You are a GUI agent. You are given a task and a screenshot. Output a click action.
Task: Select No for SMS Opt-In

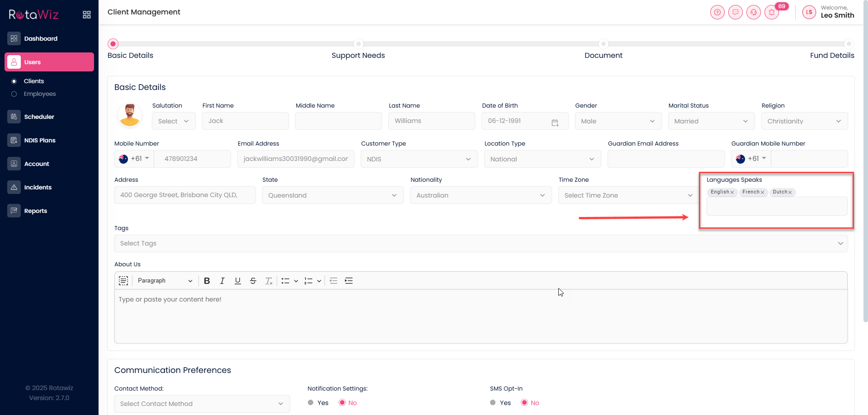click(x=524, y=403)
